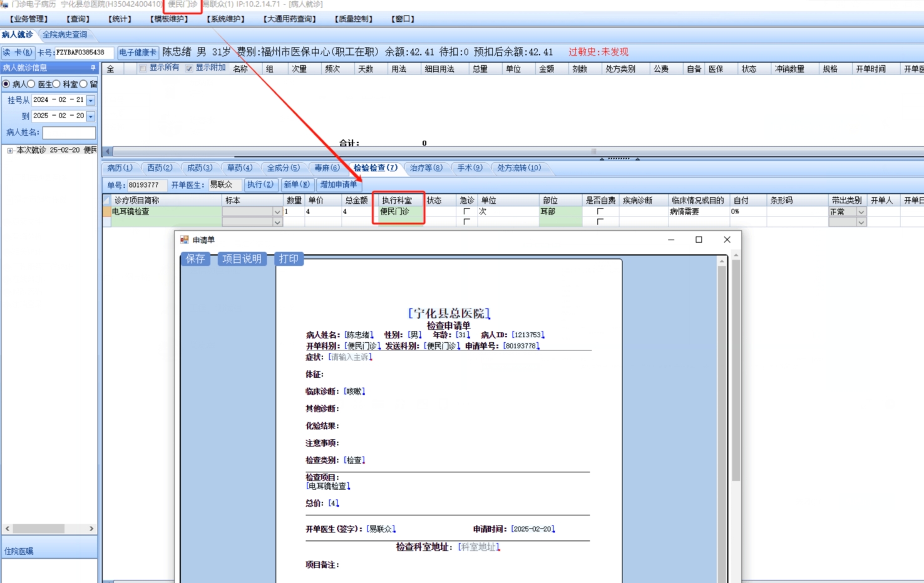Click the 科室地址 placeholder field

479,547
